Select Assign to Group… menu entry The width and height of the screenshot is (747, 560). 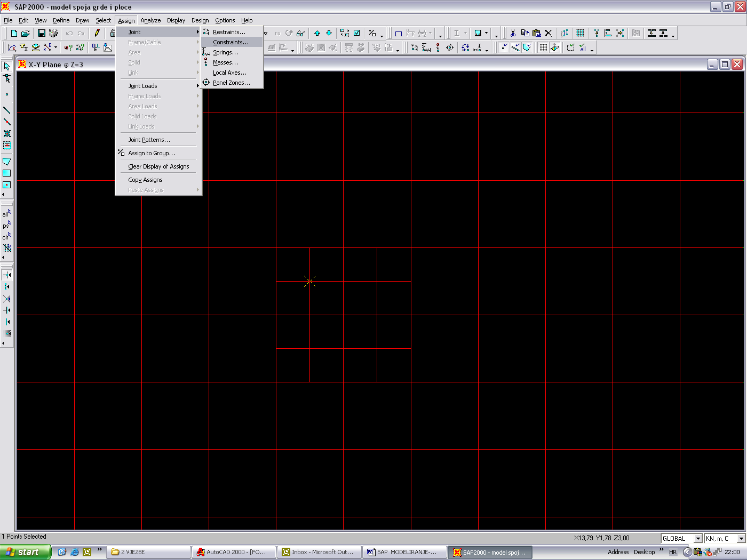pyautogui.click(x=158, y=153)
